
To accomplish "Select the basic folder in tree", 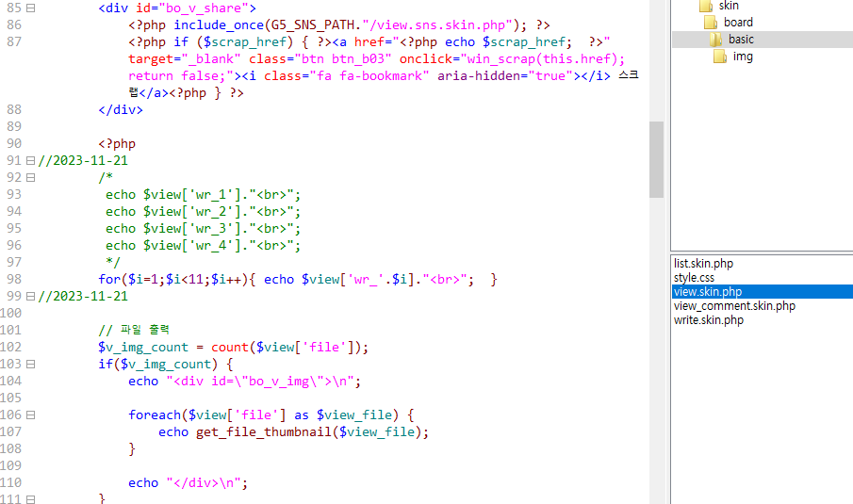I will (x=741, y=40).
